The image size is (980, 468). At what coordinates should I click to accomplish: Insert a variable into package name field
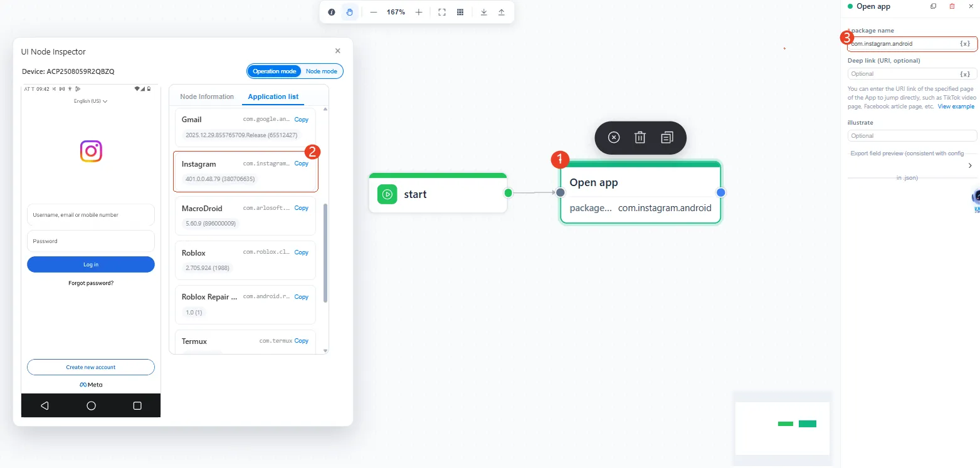click(x=965, y=44)
